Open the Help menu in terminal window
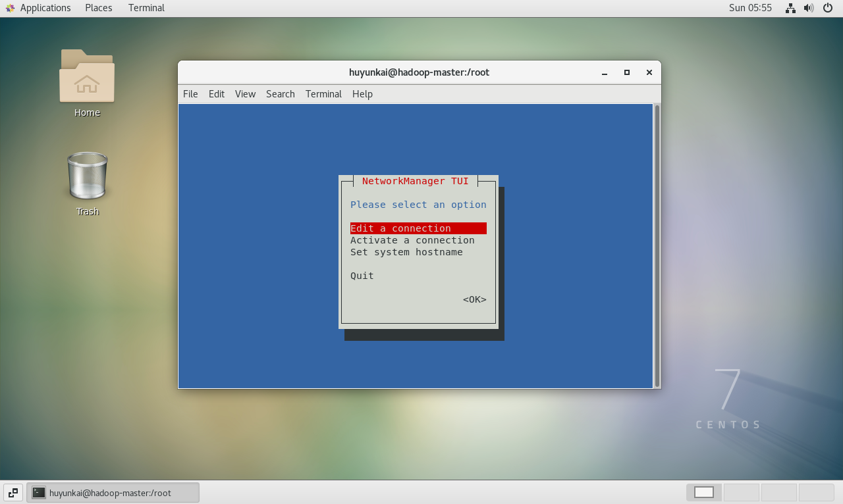The width and height of the screenshot is (843, 504). pyautogui.click(x=362, y=94)
